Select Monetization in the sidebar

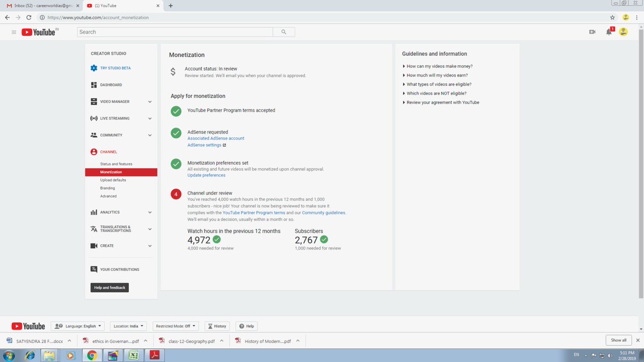pos(121,172)
